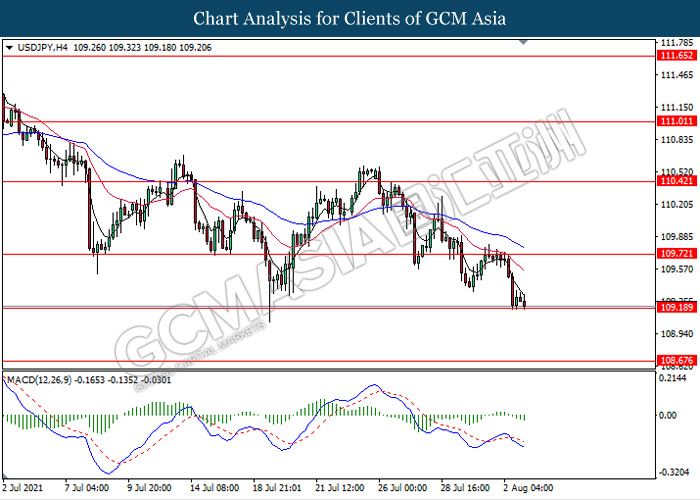Open the chart dropdown triangle beside USDJPY,H4
The width and height of the screenshot is (700, 500).
click(9, 48)
